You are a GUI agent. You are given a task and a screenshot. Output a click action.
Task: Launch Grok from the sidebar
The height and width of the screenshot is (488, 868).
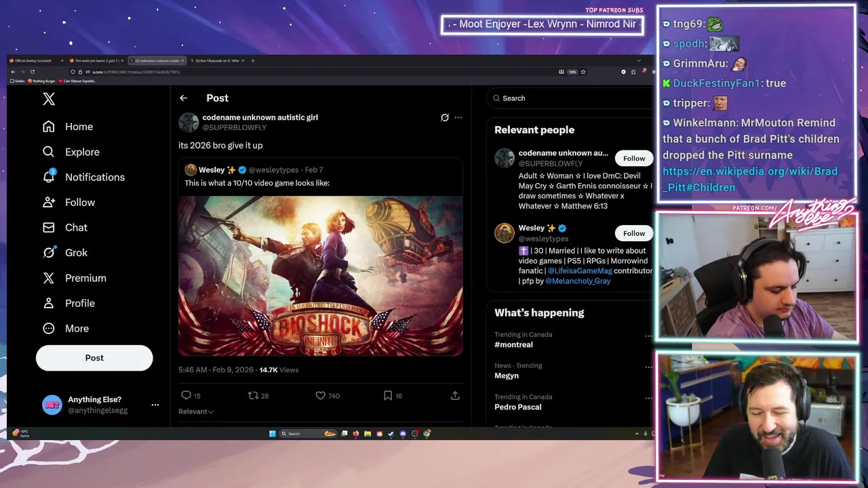(65, 252)
